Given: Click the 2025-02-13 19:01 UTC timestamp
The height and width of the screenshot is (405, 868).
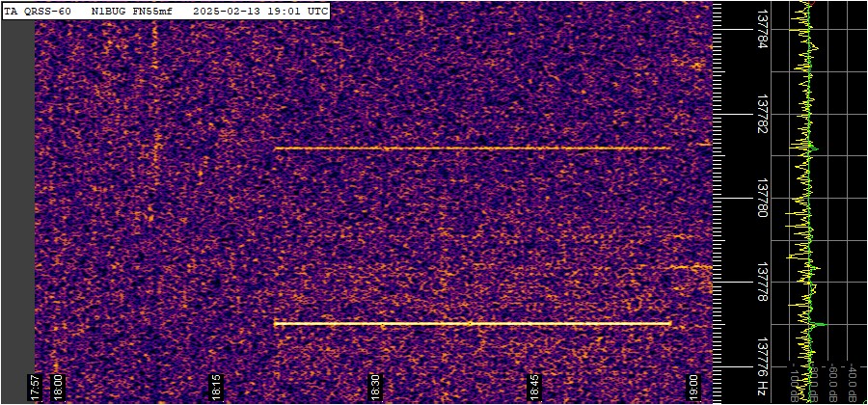Looking at the screenshot, I should 260,11.
